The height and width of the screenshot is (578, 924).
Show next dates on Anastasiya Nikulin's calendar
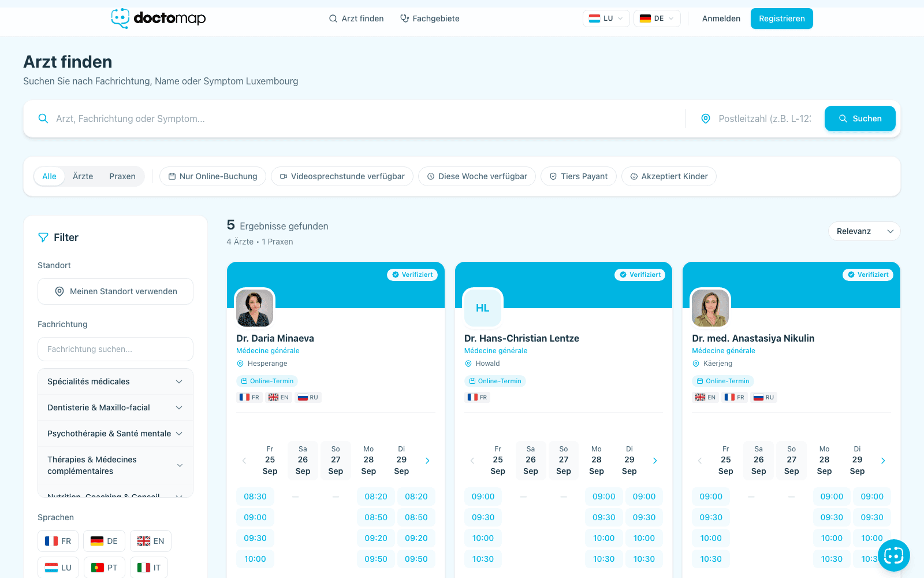(883, 461)
